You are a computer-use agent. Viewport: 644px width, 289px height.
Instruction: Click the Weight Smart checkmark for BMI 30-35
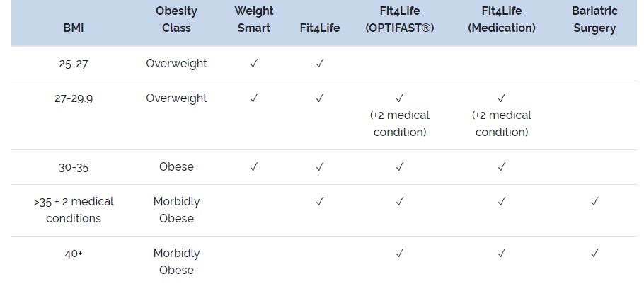tap(254, 167)
